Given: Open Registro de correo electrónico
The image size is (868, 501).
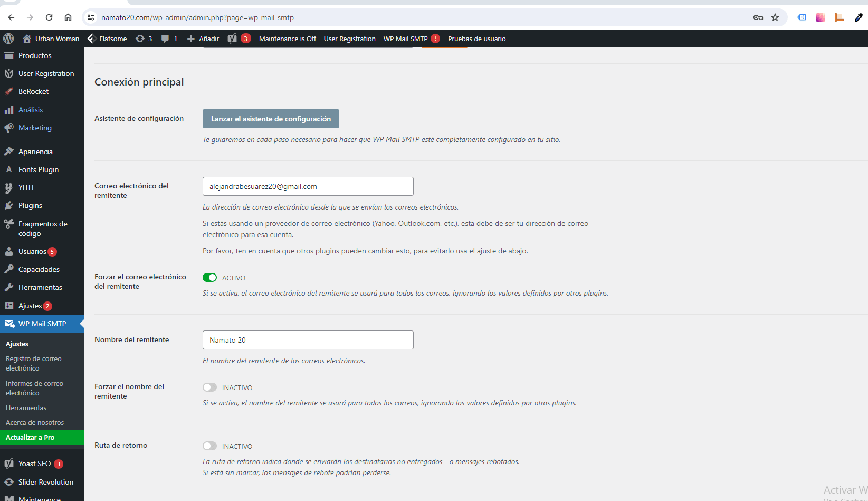Looking at the screenshot, I should [x=34, y=363].
